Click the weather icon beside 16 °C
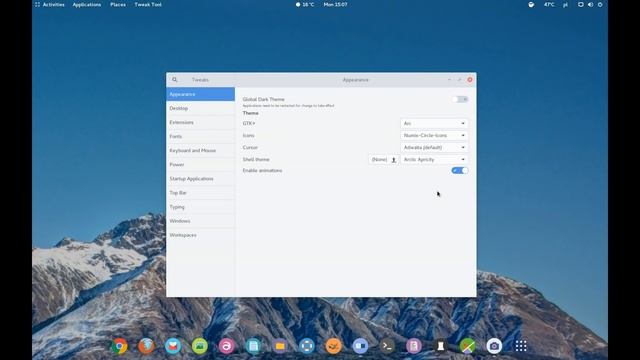This screenshot has width=640, height=360. (x=298, y=4)
